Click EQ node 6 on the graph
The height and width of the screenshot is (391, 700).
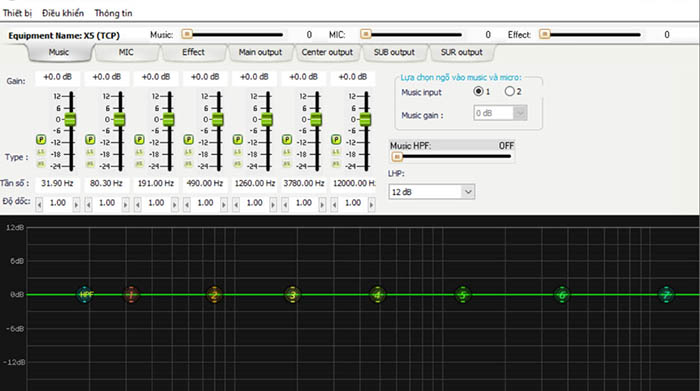562,295
